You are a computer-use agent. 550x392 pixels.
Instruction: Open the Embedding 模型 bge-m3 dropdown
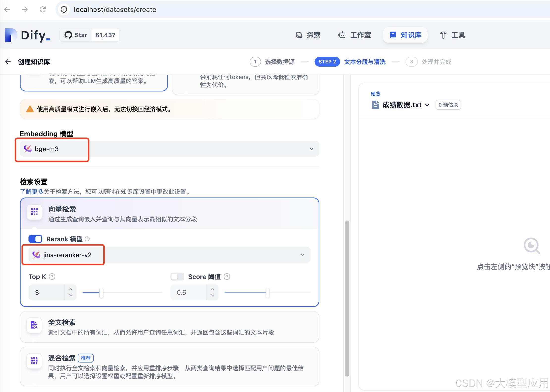(311, 149)
